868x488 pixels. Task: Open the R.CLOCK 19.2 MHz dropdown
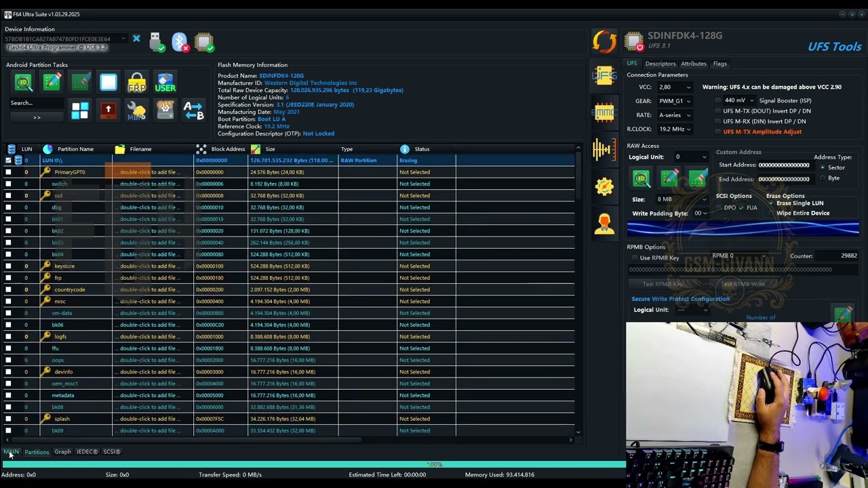pos(674,129)
